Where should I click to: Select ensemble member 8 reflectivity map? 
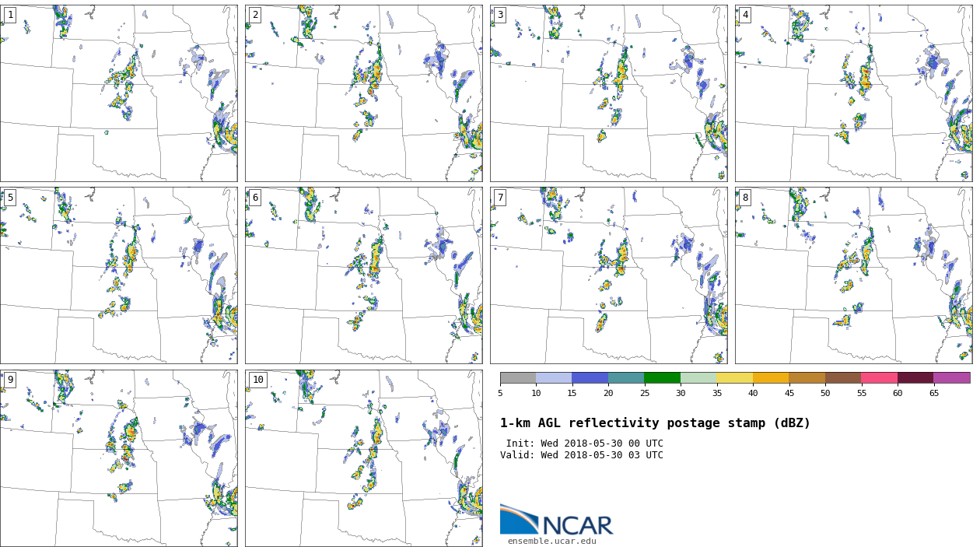[x=853, y=275]
